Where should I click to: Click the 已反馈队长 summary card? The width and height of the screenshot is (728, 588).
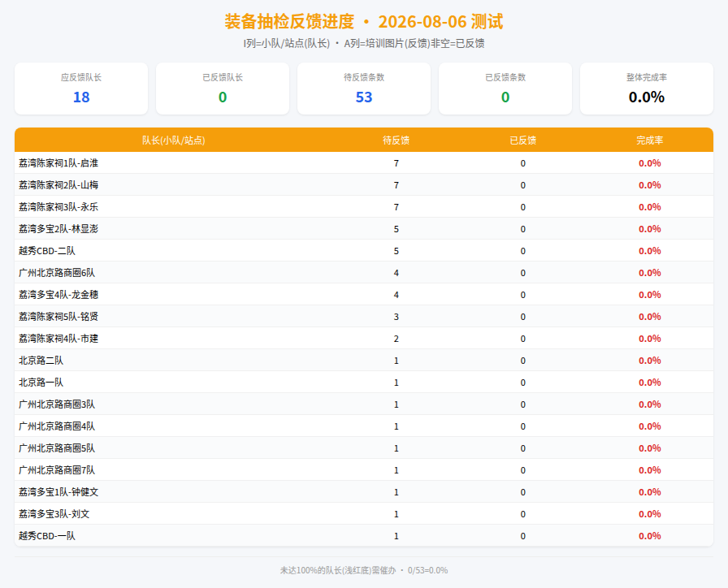tap(223, 89)
